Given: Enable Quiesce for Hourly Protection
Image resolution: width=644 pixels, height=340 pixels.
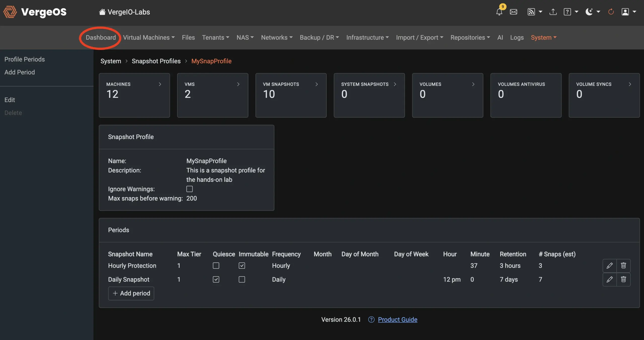Looking at the screenshot, I should point(216,265).
